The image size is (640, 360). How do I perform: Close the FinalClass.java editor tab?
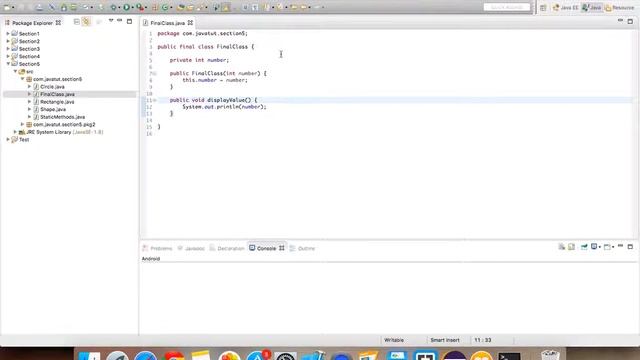coord(190,23)
